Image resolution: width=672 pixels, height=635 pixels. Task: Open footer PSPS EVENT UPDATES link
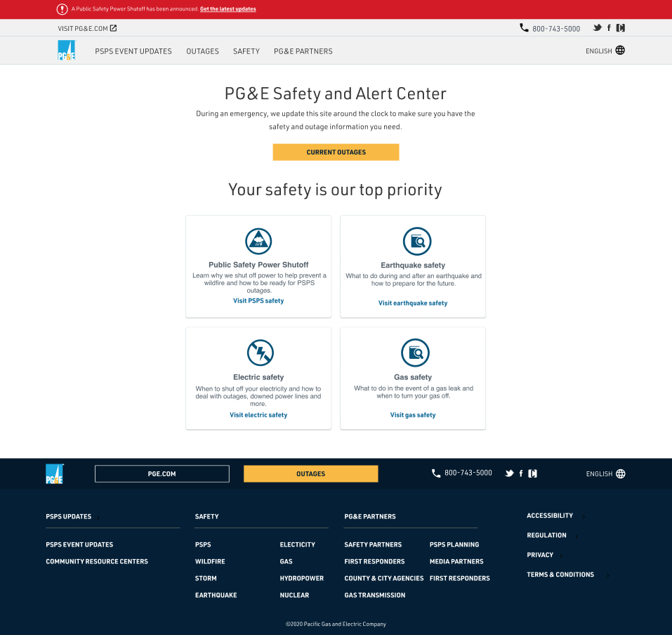point(79,544)
